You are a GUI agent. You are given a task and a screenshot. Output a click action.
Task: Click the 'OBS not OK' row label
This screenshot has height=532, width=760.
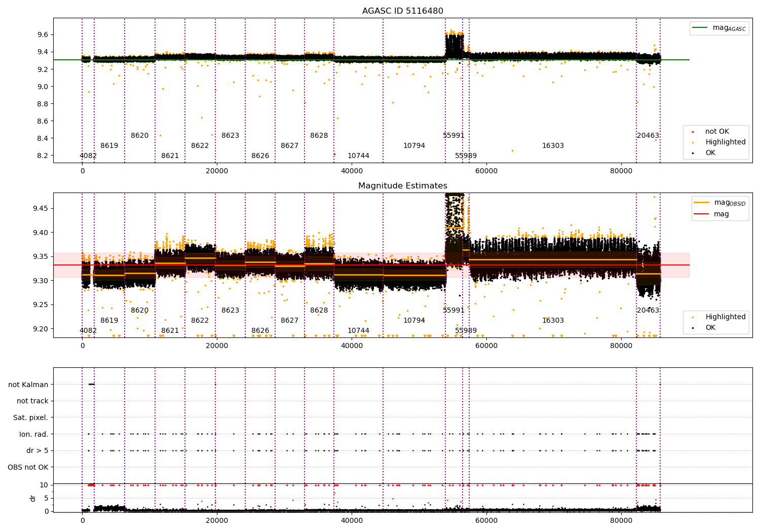click(x=28, y=467)
